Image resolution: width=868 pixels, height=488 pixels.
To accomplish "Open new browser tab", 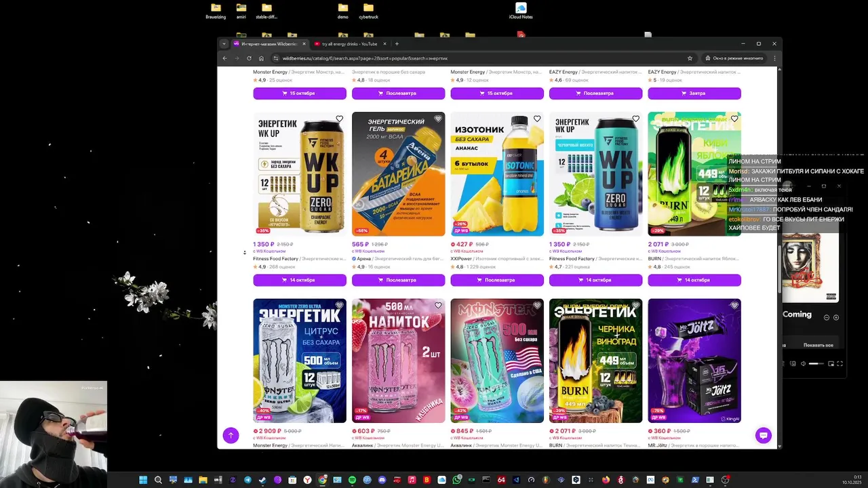I will (x=397, y=44).
